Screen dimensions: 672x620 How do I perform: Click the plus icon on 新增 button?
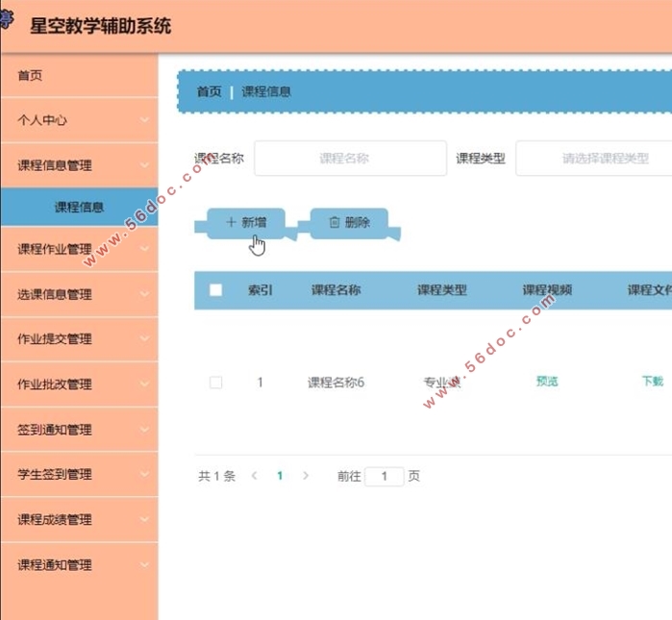pyautogui.click(x=231, y=222)
